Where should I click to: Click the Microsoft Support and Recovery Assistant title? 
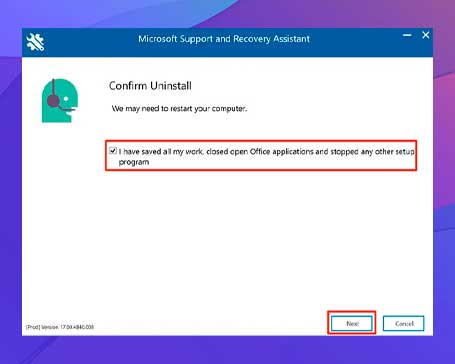click(224, 39)
